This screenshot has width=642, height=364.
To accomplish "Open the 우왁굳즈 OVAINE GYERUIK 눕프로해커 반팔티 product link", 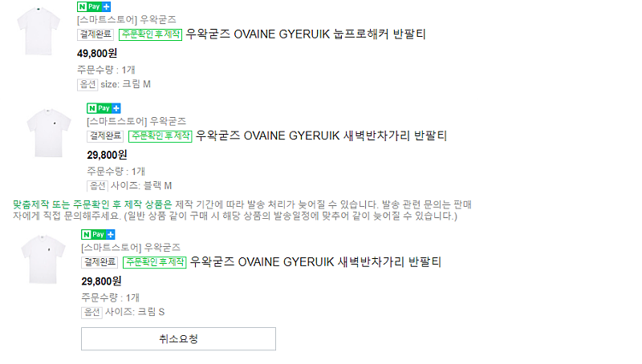I will [306, 34].
